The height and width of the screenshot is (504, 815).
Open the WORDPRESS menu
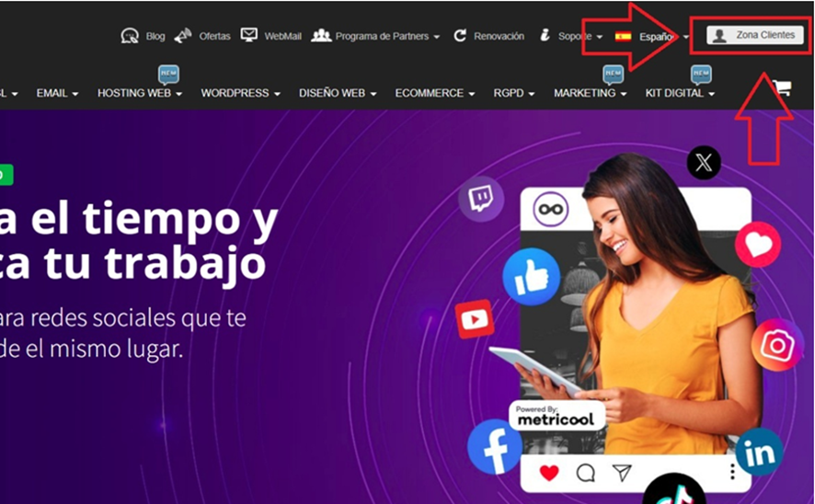pos(240,93)
